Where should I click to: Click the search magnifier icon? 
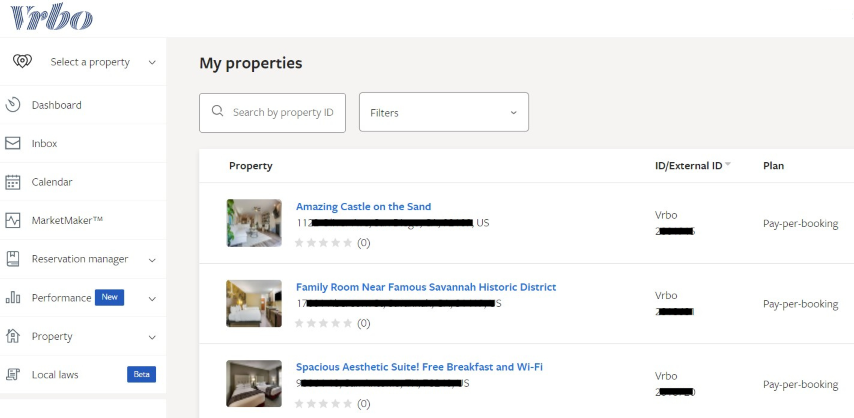(x=218, y=113)
